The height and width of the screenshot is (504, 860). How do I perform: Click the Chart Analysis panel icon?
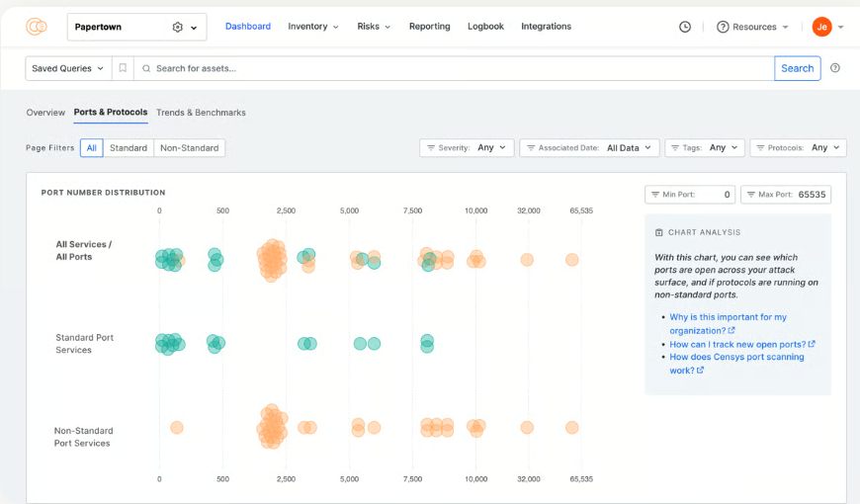[659, 232]
